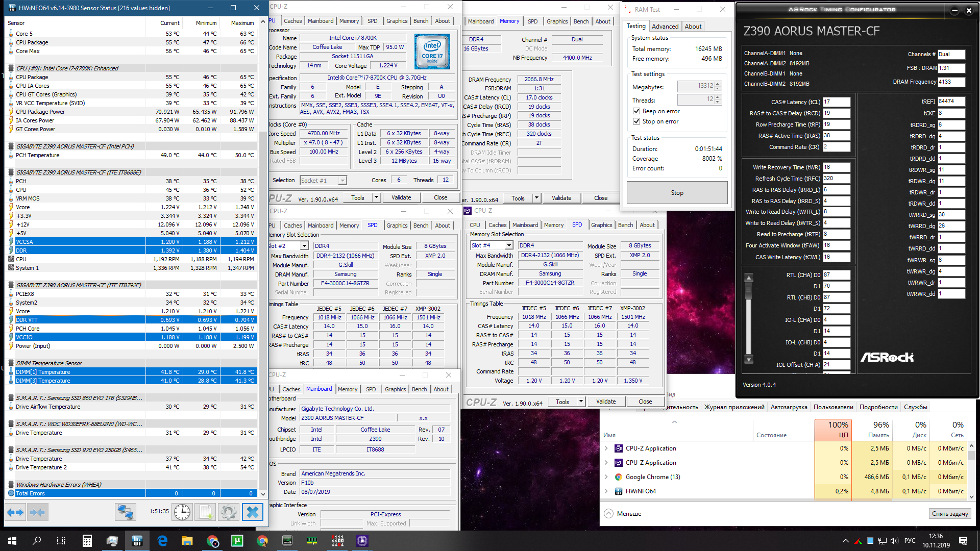Expand Google Chrome (13) process group
The image size is (980, 551).
[606, 477]
